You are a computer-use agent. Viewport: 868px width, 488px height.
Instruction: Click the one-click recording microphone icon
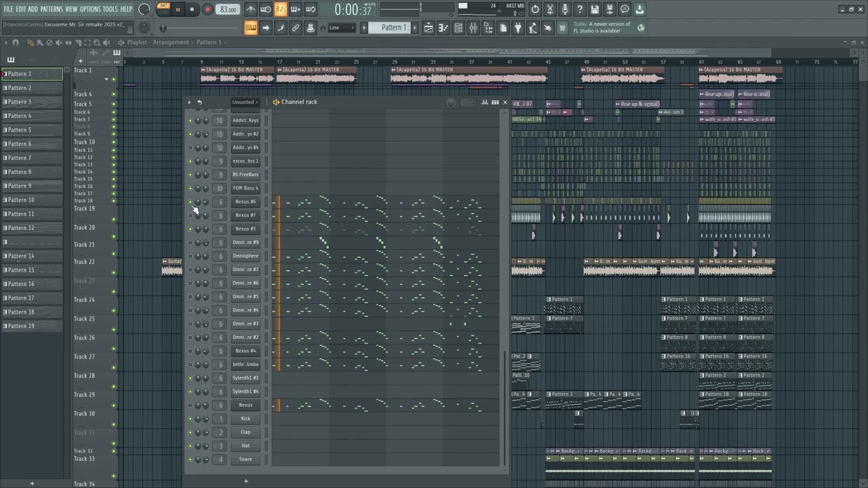click(x=565, y=9)
